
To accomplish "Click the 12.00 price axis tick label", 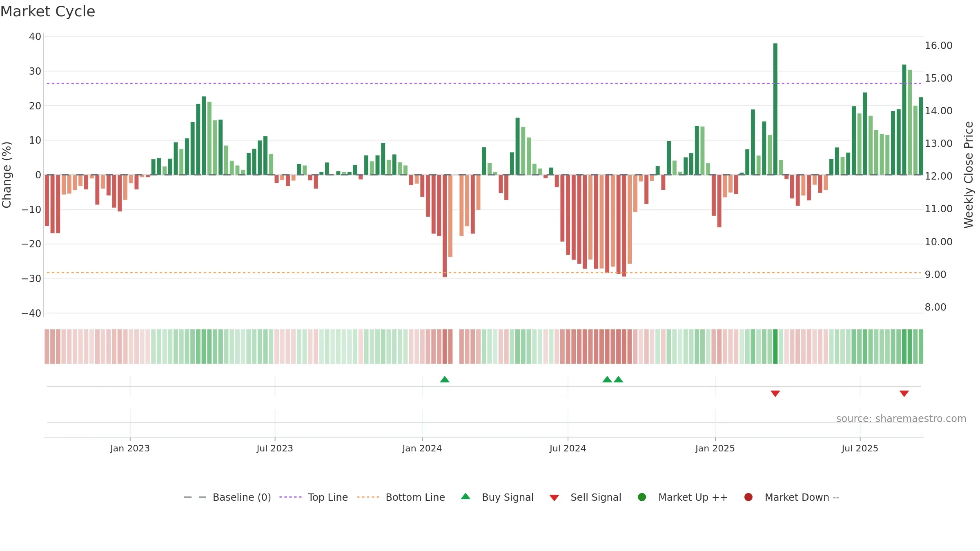I will (x=939, y=176).
